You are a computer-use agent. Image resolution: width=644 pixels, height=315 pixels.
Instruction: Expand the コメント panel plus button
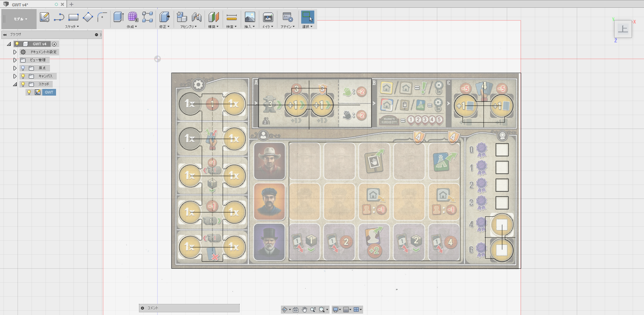click(x=143, y=308)
